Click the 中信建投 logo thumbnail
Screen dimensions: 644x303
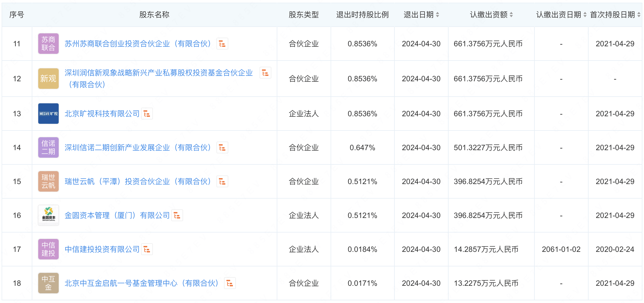click(x=48, y=249)
